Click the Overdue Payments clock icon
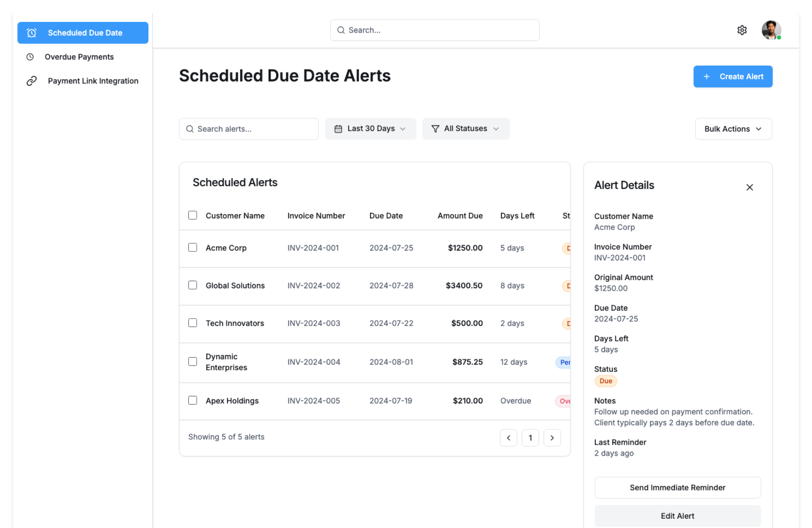 pyautogui.click(x=30, y=57)
